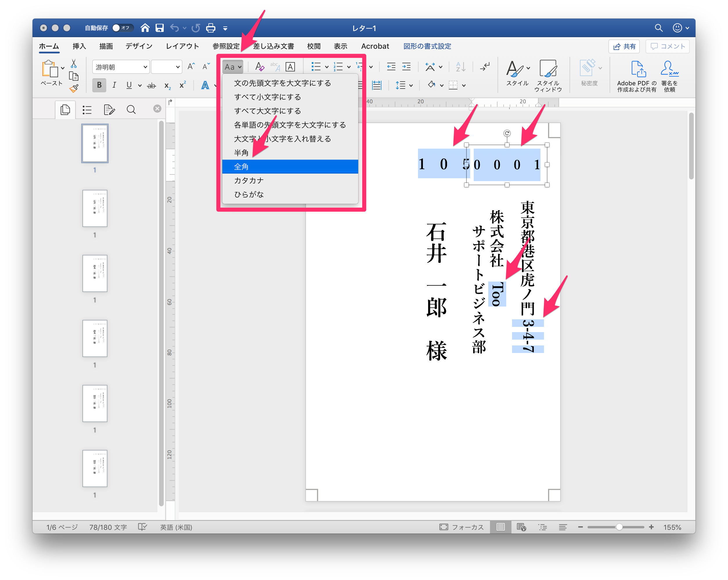Choose すべて大文字にする menu item
This screenshot has height=580, width=728.
[290, 111]
